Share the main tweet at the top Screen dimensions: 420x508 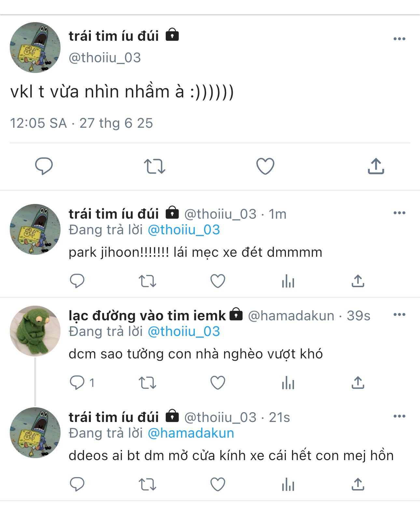(376, 166)
